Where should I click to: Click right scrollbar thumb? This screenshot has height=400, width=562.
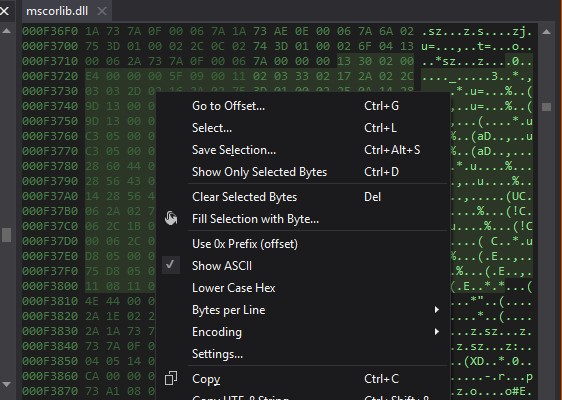click(546, 107)
